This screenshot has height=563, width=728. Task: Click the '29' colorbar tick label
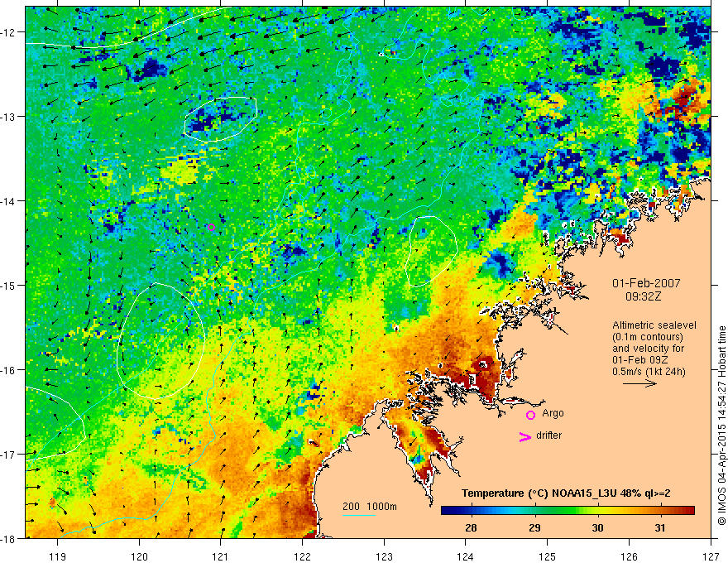pyautogui.click(x=534, y=527)
